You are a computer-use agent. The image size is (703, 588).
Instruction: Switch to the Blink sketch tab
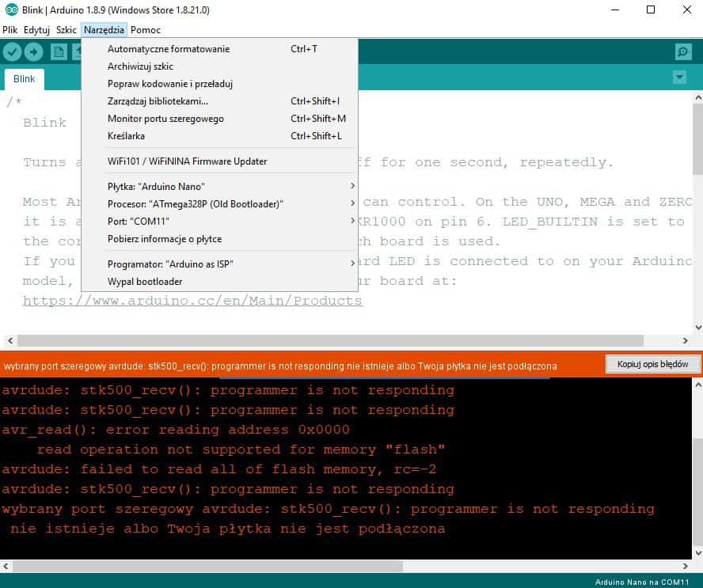[x=25, y=79]
